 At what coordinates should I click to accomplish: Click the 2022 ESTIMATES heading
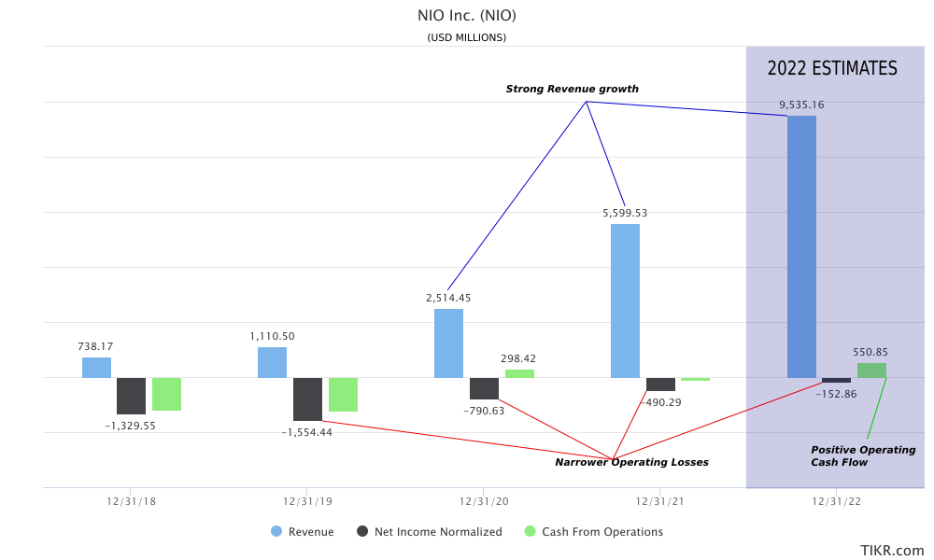(832, 68)
